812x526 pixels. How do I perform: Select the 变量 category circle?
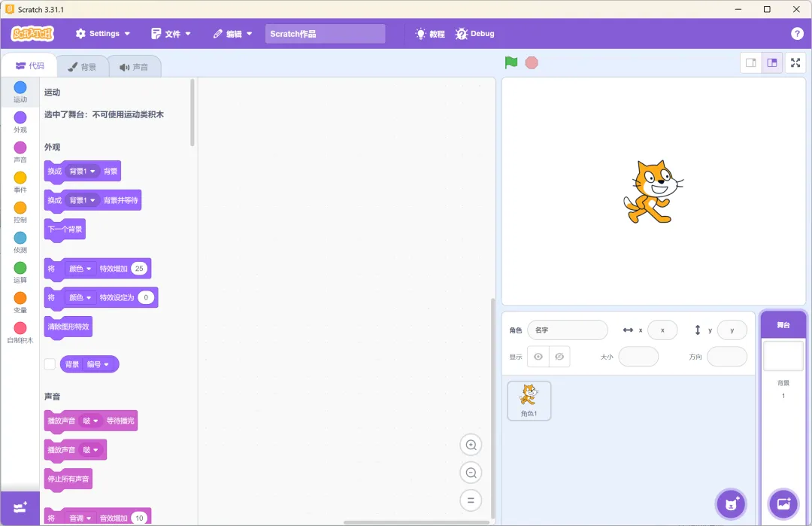[x=20, y=297]
